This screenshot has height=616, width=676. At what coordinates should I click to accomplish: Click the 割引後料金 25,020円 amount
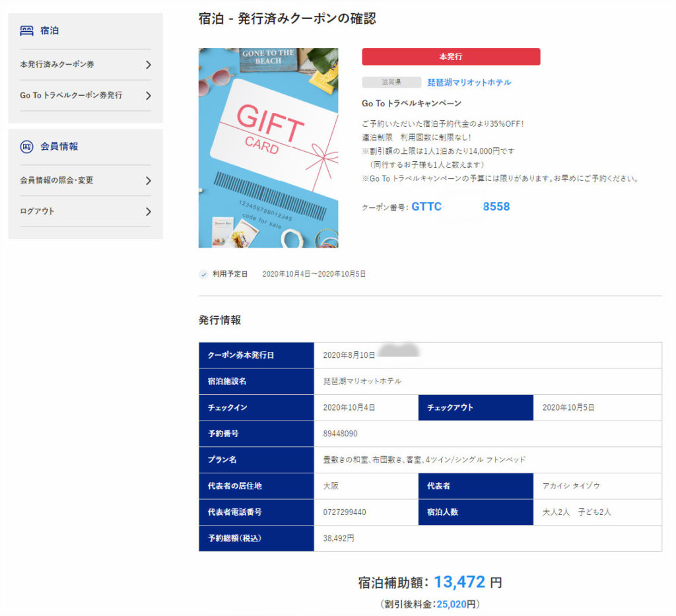(x=456, y=604)
